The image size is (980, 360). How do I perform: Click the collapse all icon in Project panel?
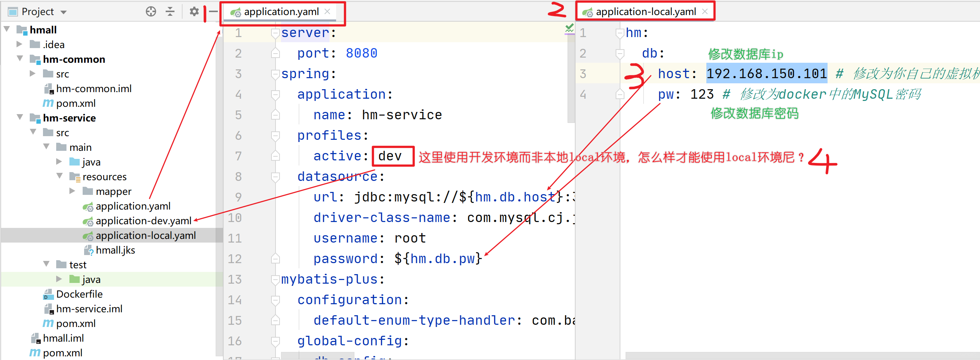point(170,11)
